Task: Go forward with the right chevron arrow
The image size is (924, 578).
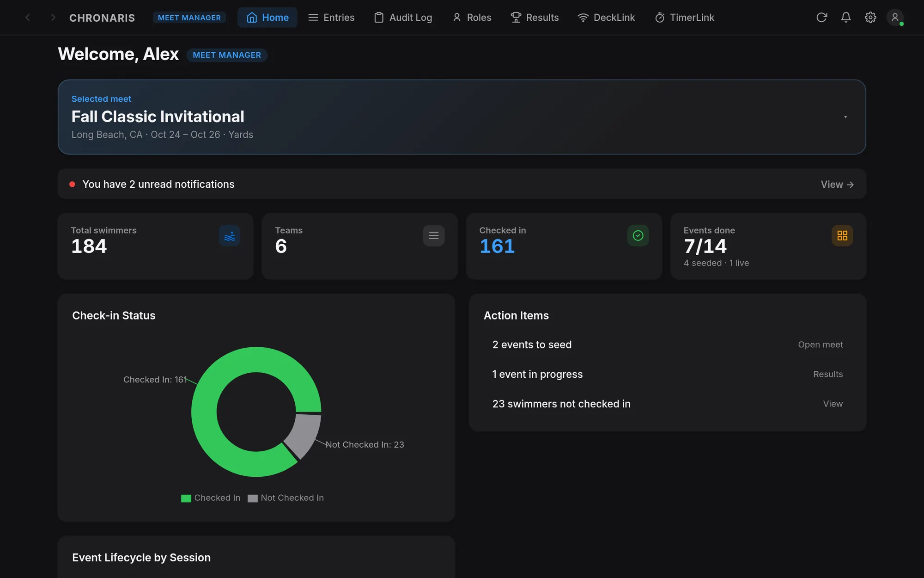Action: [x=53, y=18]
